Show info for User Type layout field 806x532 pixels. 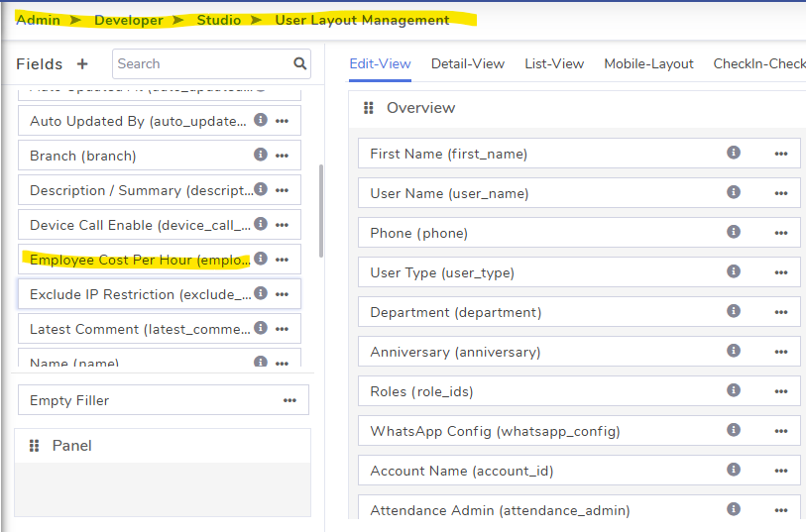pos(734,271)
